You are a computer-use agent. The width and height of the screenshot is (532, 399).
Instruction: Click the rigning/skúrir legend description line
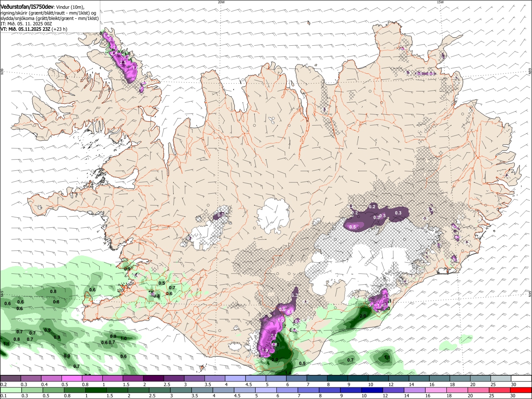(x=48, y=12)
